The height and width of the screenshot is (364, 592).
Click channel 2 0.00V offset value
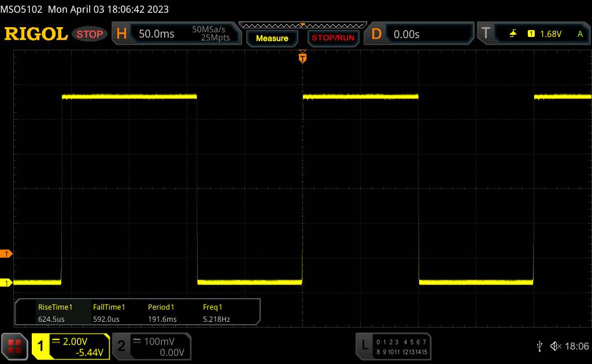point(172,352)
